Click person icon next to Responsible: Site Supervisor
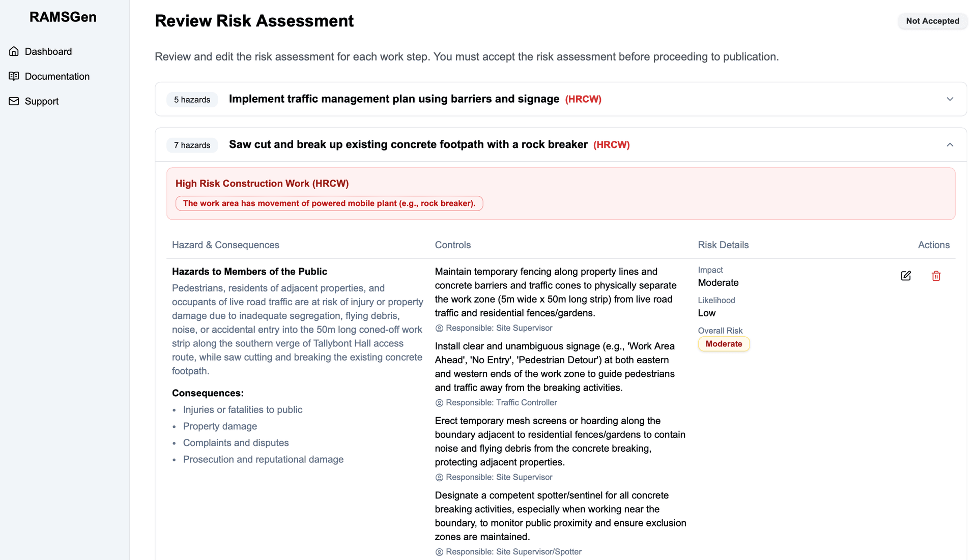Image resolution: width=977 pixels, height=560 pixels. click(439, 328)
